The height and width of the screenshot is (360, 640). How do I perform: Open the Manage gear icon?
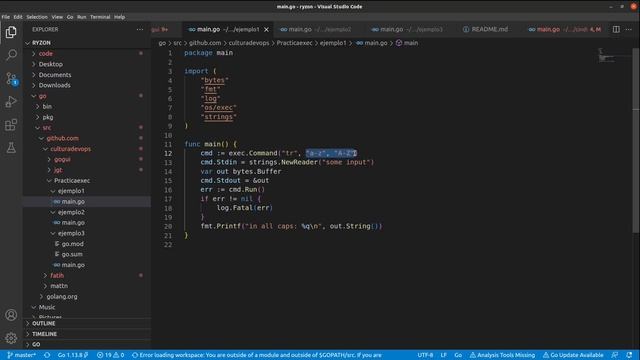(x=11, y=338)
